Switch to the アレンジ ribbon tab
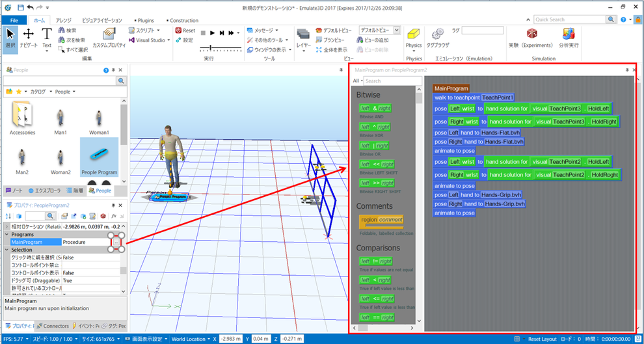This screenshot has width=644, height=344. (63, 20)
